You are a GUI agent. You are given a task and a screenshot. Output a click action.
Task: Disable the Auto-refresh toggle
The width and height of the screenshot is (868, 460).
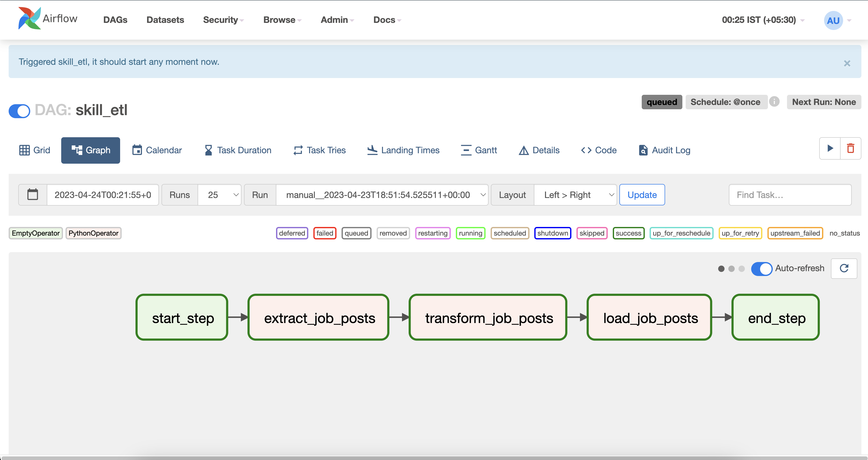[762, 268]
